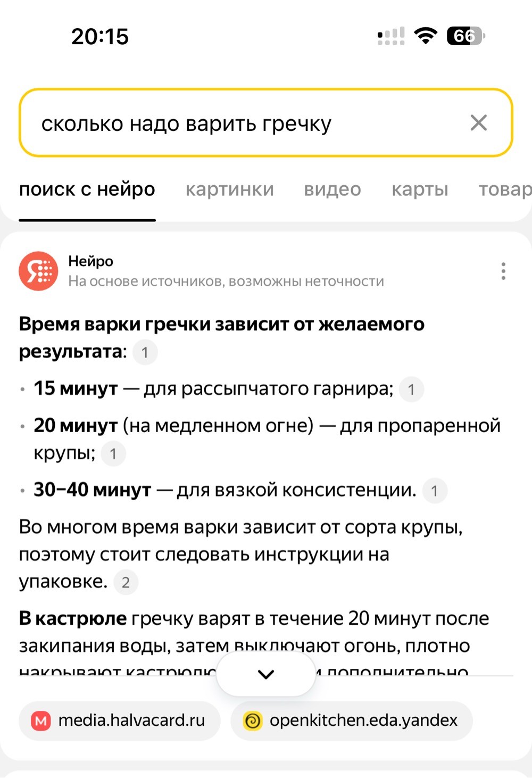This screenshot has height=778, width=532.
Task: Switch to the картинки tab
Action: point(230,189)
